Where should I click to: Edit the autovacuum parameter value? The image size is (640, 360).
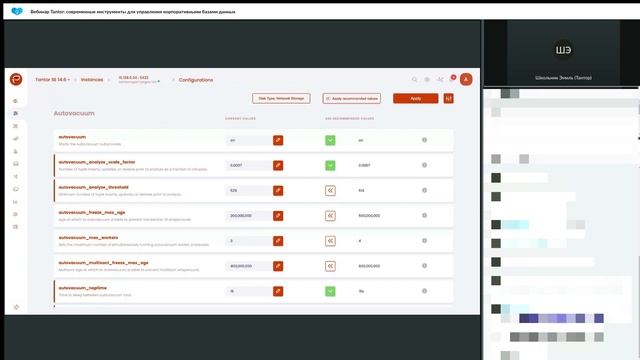pos(278,140)
